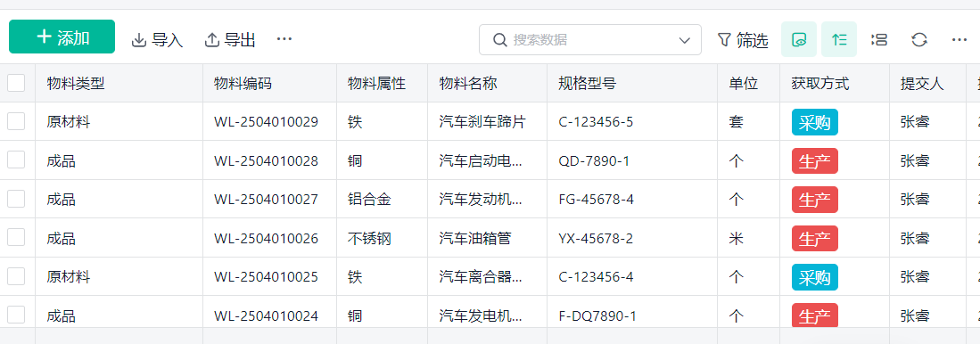Click the 生产 tag in row WL-2504010024
The width and height of the screenshot is (980, 344).
814,315
